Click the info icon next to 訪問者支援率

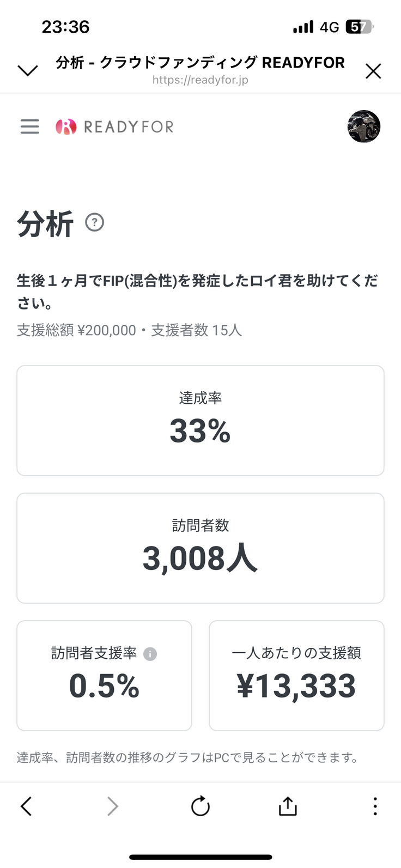click(x=150, y=654)
